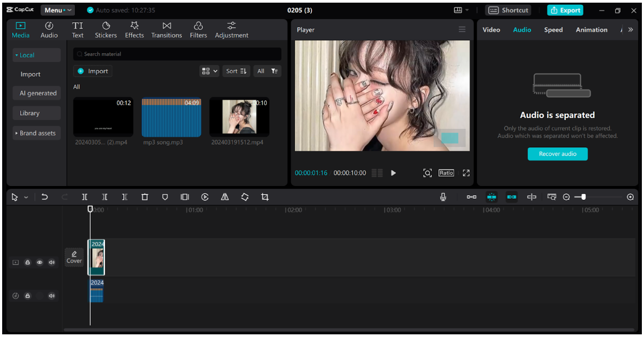Open the Player panel hamburger menu
This screenshot has width=644, height=337.
(x=462, y=30)
